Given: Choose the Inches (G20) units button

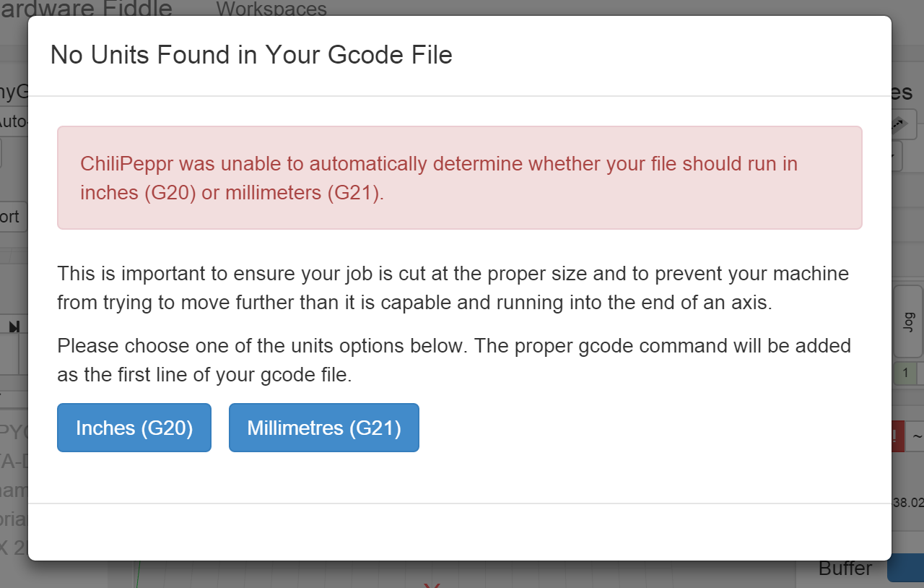Looking at the screenshot, I should [134, 428].
